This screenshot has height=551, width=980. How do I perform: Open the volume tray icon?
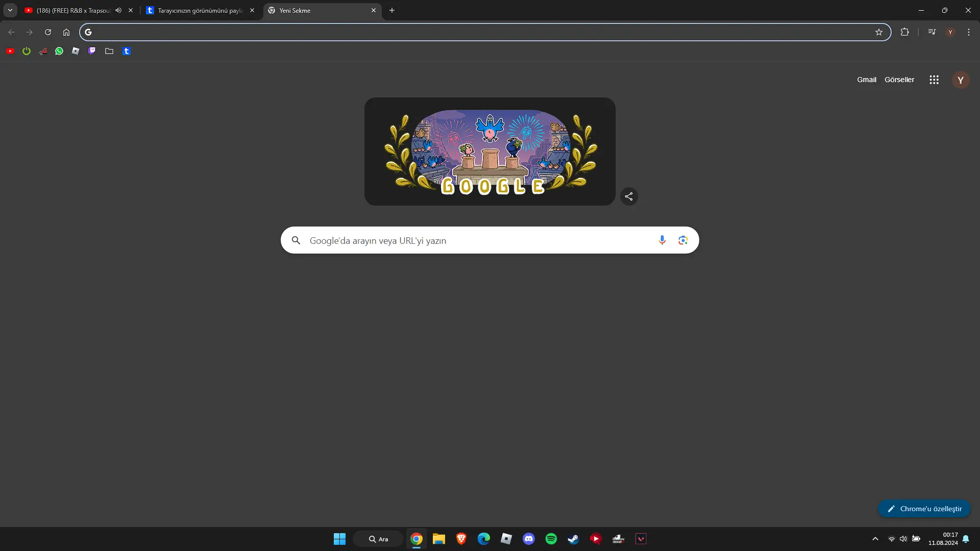903,539
